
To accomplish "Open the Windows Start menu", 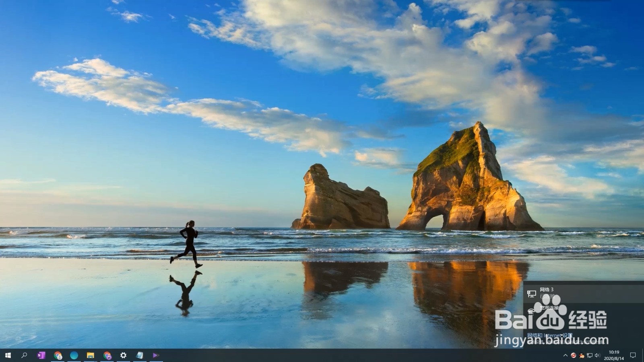I will coord(8,355).
